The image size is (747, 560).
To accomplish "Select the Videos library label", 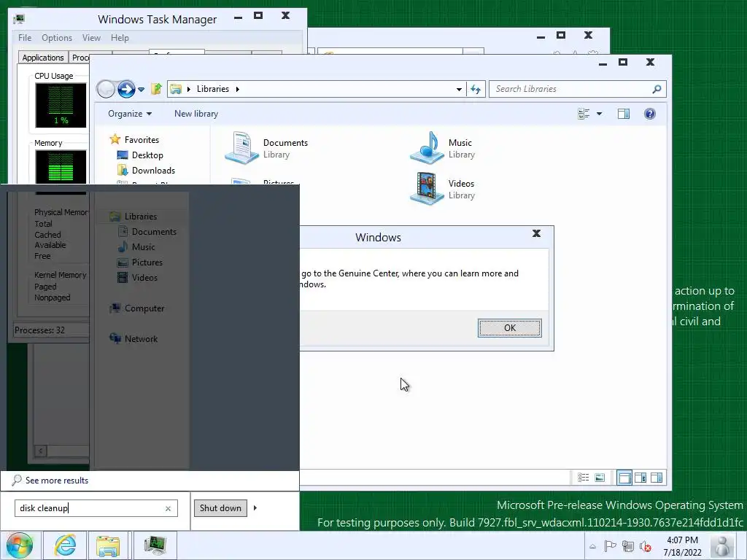I will [461, 184].
